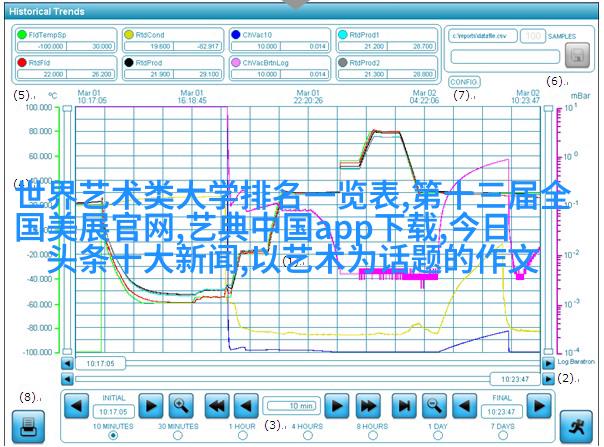The width and height of the screenshot is (604, 447).
Task: Click left arrow of the 10:23:47 scrollbar
Action: click(x=67, y=379)
